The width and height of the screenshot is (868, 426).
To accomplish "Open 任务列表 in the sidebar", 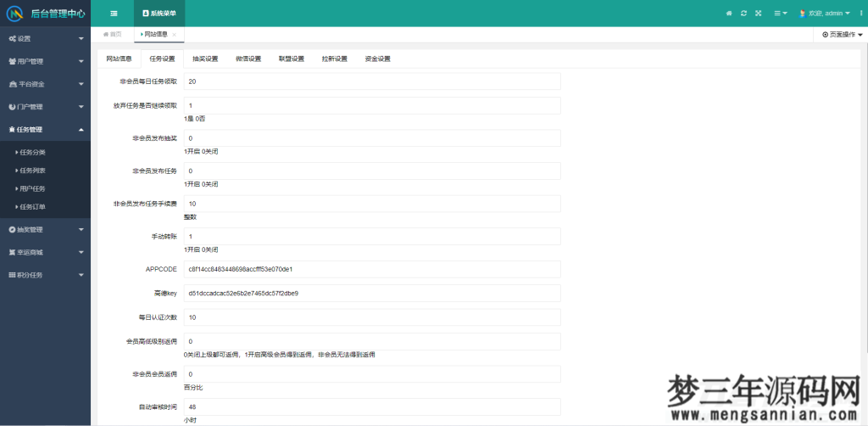I will (x=32, y=171).
